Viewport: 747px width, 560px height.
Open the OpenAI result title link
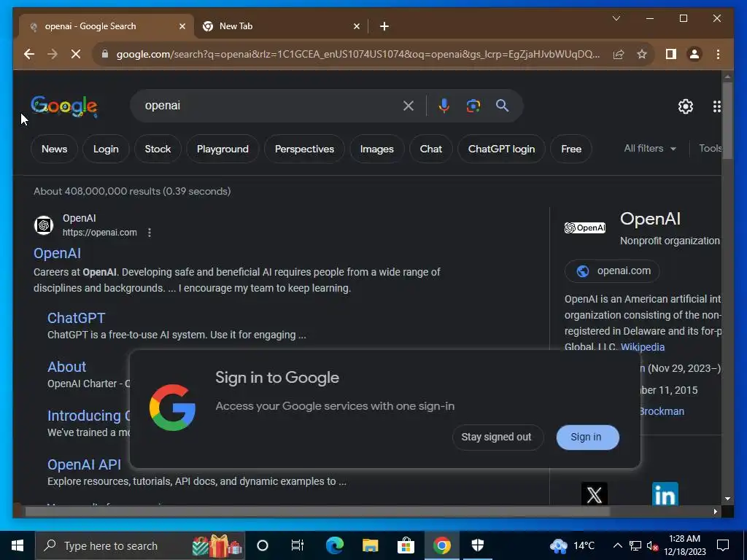(57, 253)
